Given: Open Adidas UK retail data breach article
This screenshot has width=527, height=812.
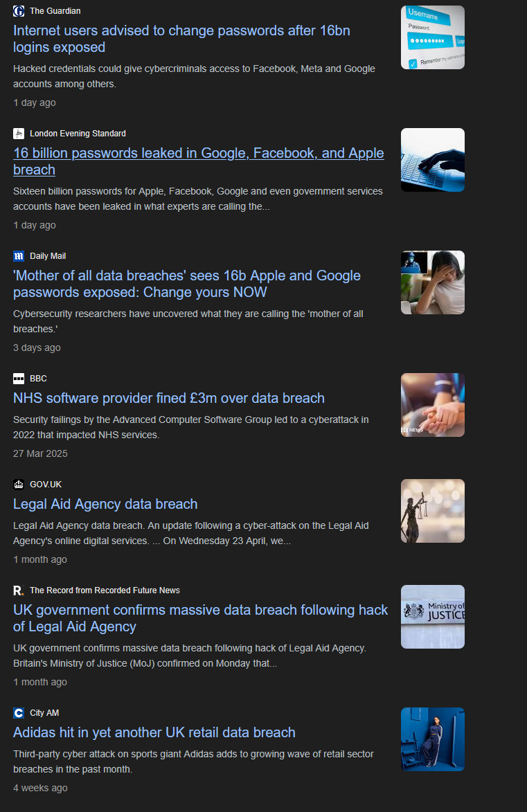Looking at the screenshot, I should pos(154,732).
